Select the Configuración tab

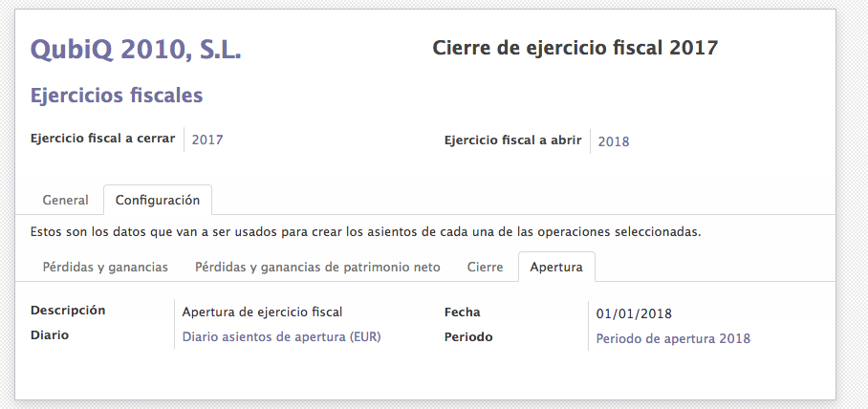[158, 200]
